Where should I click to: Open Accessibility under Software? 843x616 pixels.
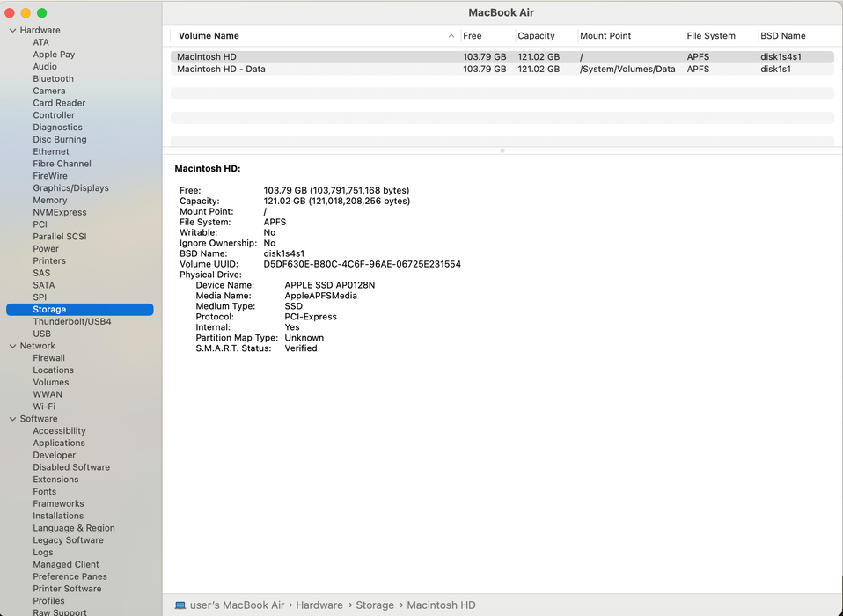click(x=59, y=431)
